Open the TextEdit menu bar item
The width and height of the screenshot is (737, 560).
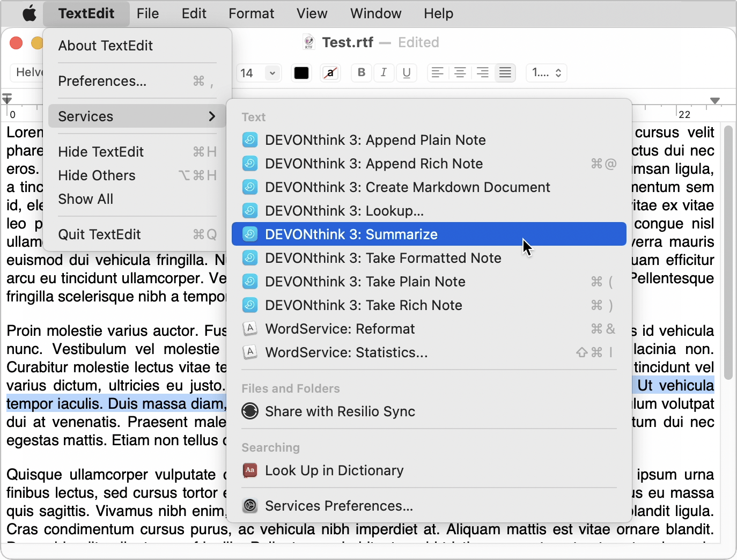[x=86, y=13]
